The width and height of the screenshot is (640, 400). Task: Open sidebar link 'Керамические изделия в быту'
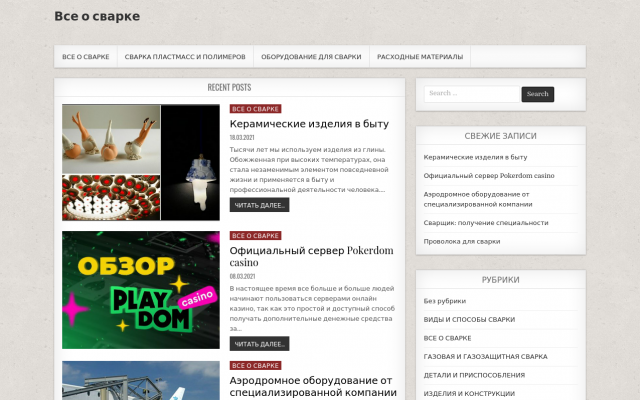[475, 157]
